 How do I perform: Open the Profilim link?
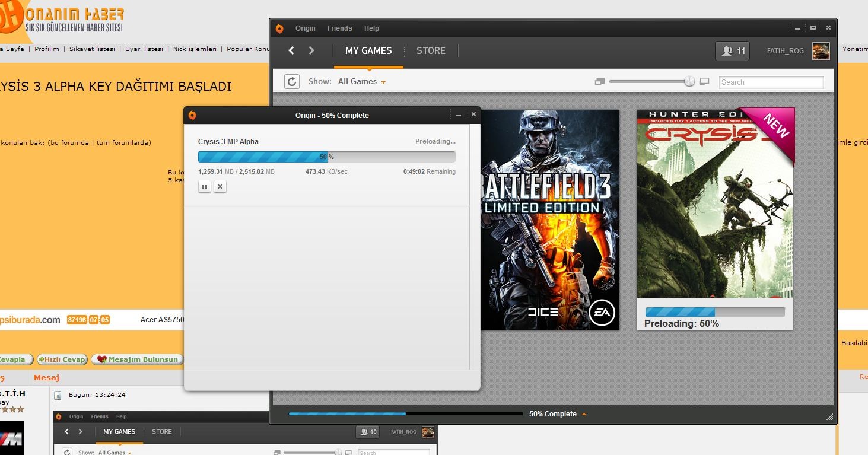47,49
